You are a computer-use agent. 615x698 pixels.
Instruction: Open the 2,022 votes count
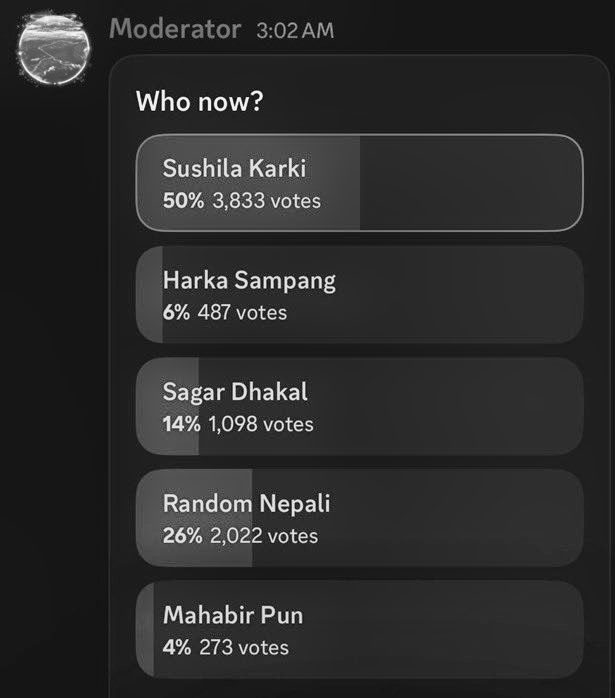pos(265,536)
